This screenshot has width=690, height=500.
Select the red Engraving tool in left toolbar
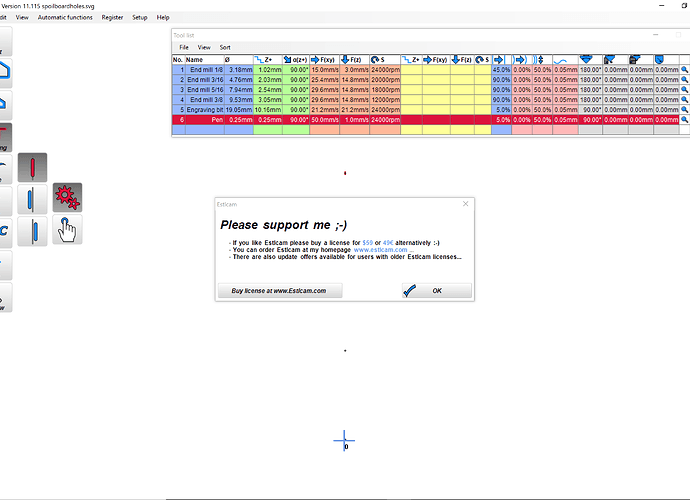(x=4, y=137)
